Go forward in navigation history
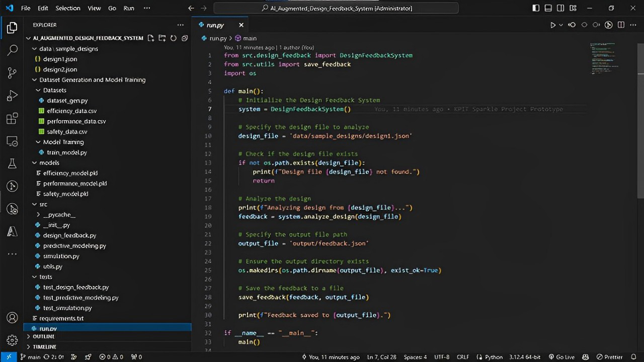The image size is (644, 362). coord(204,8)
